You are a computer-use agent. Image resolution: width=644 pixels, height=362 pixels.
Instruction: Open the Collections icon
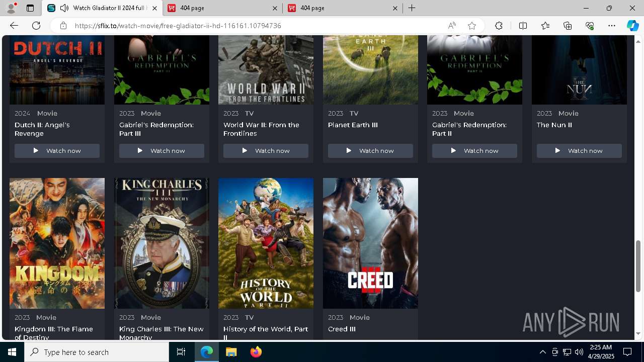point(568,26)
